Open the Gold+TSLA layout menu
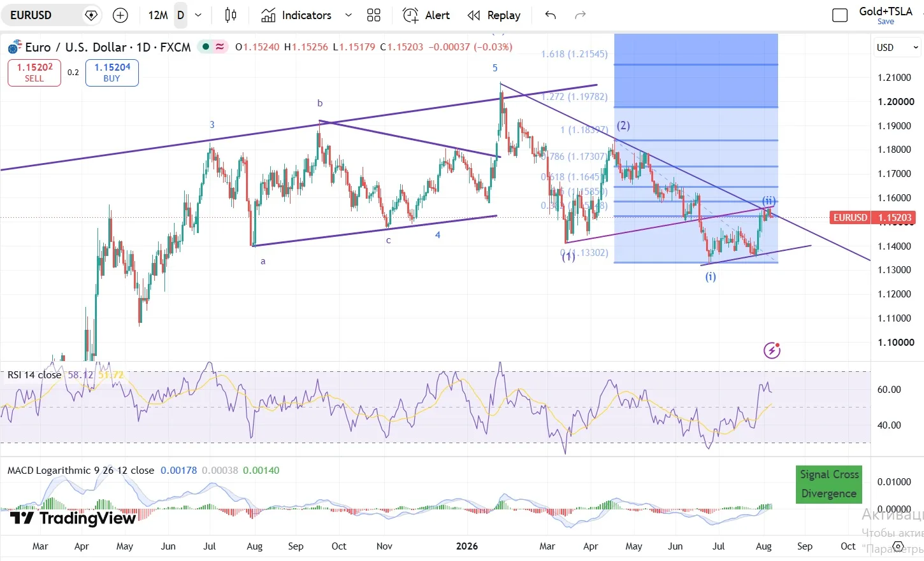924x561 pixels. click(886, 11)
